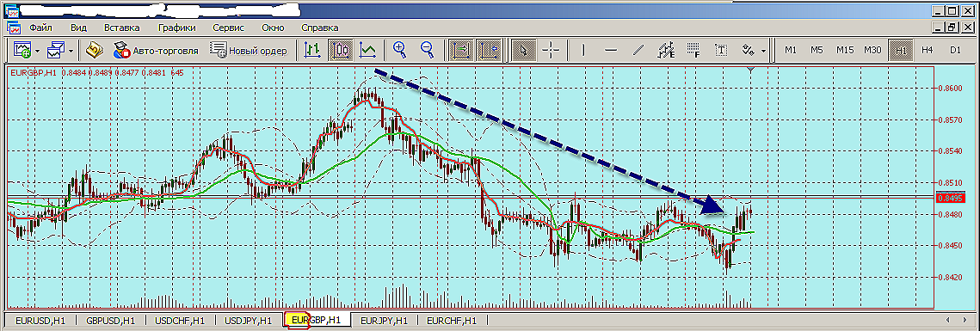Expand the profiles dropdown arrow
The height and width of the screenshot is (331, 980).
(x=71, y=52)
